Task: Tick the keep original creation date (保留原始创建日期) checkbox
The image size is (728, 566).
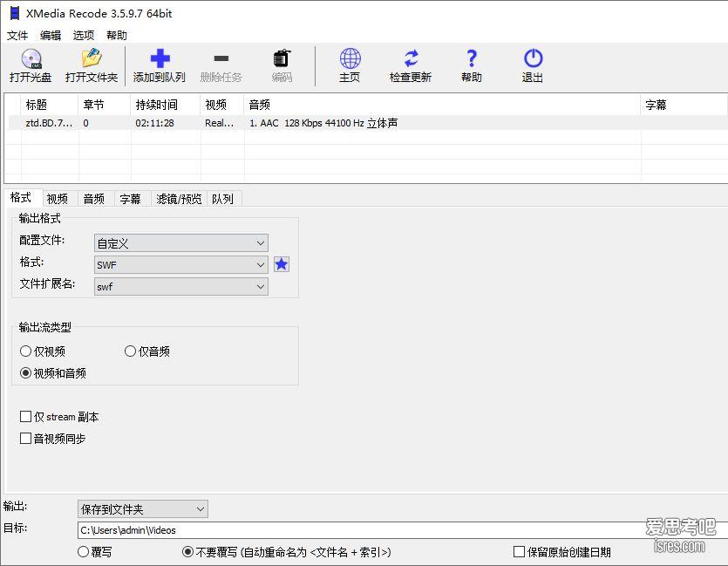Action: tap(519, 551)
